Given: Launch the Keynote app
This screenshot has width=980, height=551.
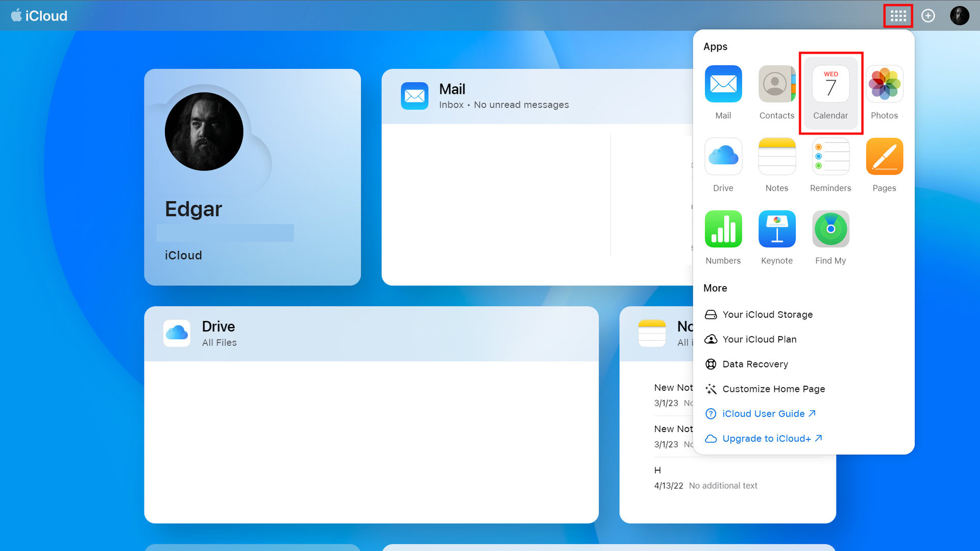Looking at the screenshot, I should (776, 229).
